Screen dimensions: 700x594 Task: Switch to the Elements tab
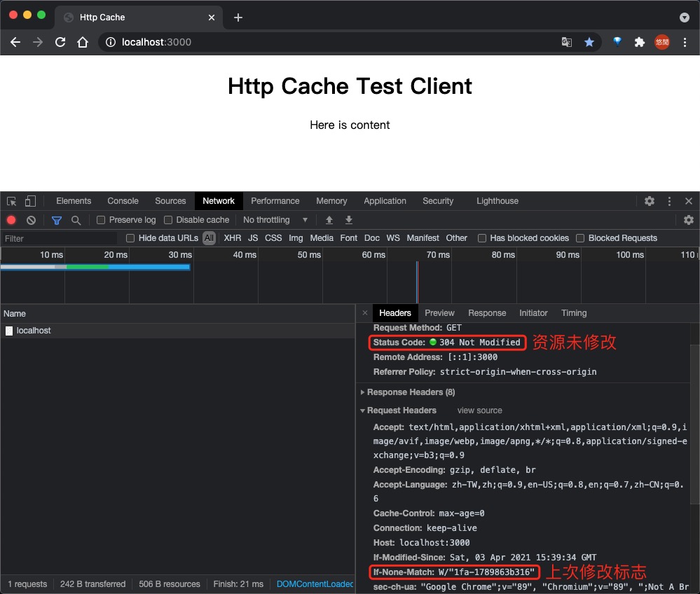click(74, 201)
